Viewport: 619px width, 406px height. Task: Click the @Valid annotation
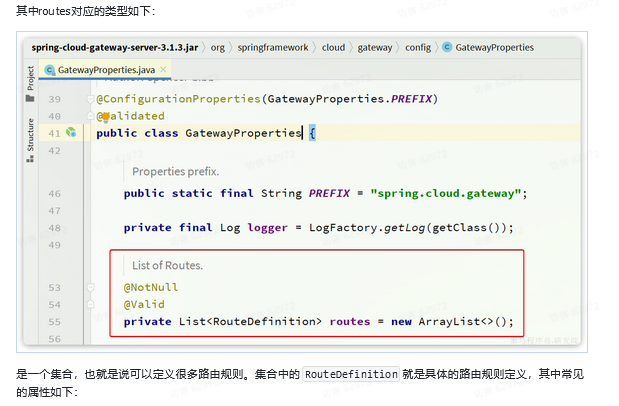(144, 304)
